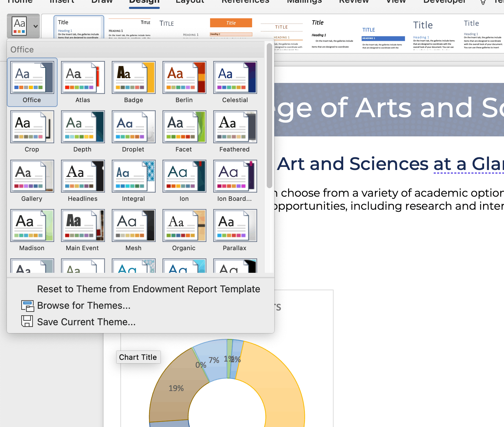Click the Save Current Theme floppy icon
This screenshot has height=427, width=504.
click(x=27, y=321)
